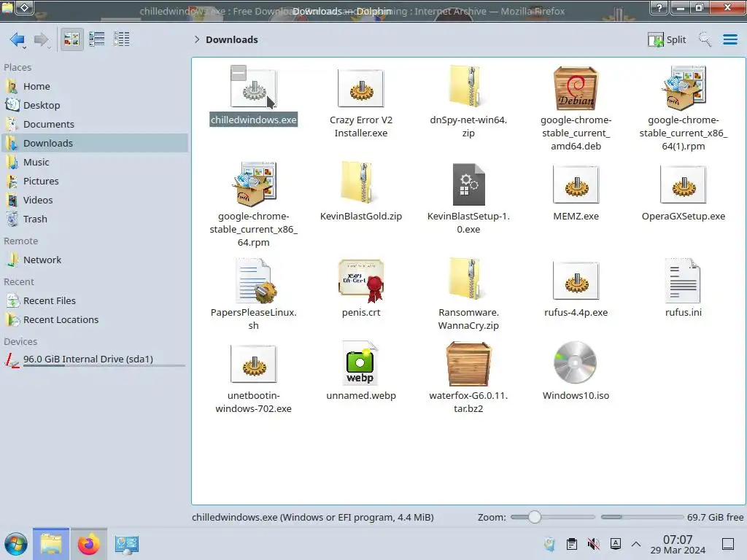
Task: Select the chilledwindows.exe file name
Action: click(x=253, y=120)
